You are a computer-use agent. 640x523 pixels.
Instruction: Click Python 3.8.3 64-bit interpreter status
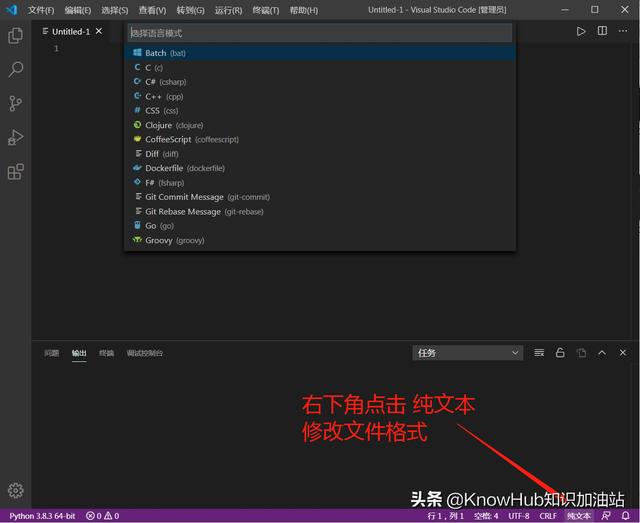click(x=42, y=516)
